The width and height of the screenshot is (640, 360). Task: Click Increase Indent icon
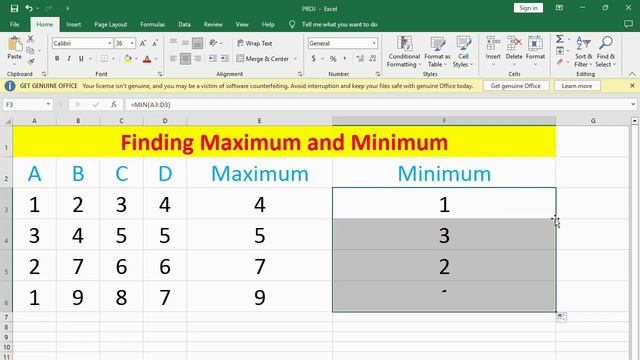pos(225,59)
